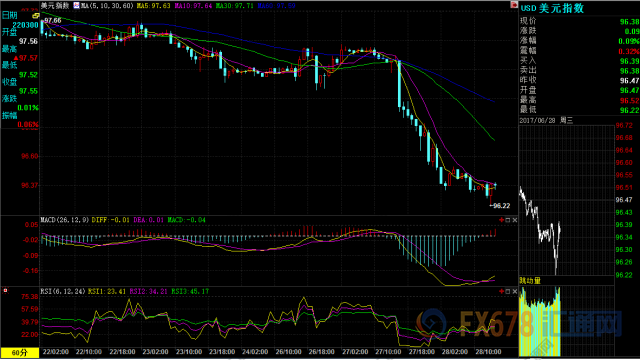Click the intraday mini price chart
This screenshot has width=640, height=360.
[567, 200]
